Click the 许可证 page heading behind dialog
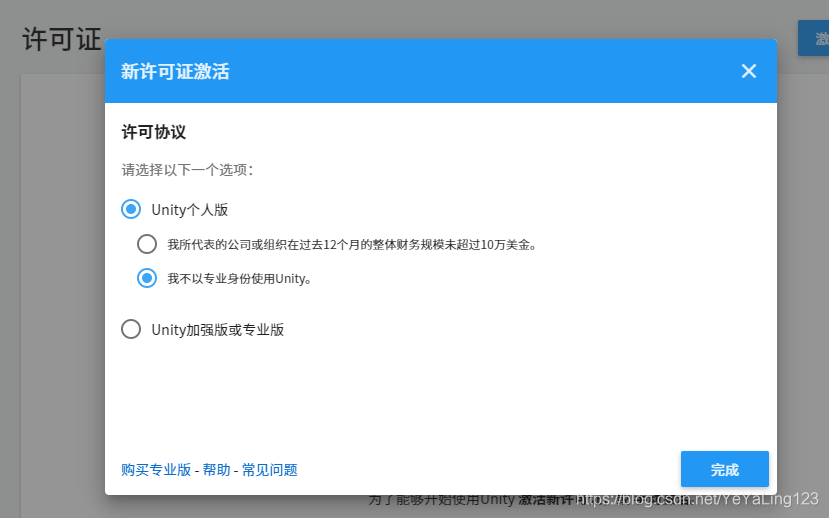 [62, 40]
